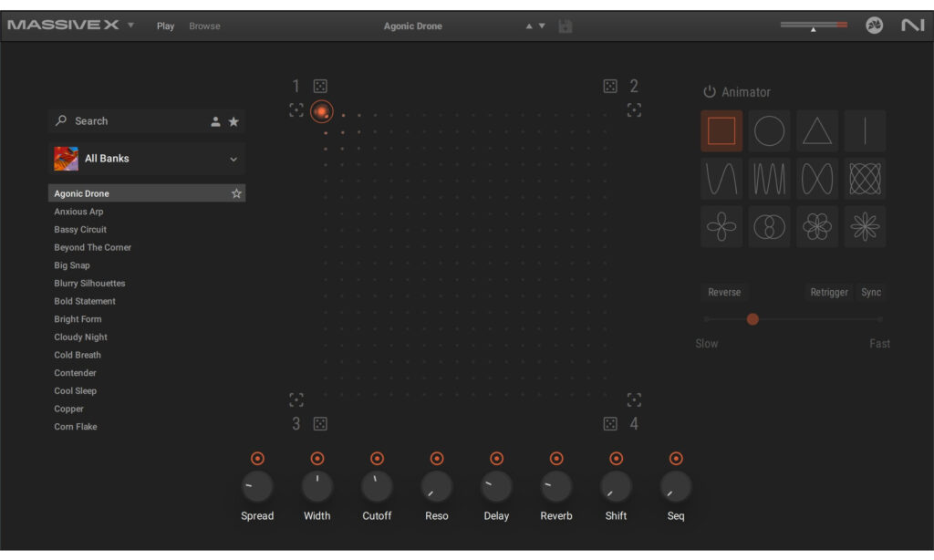This screenshot has width=934, height=560.
Task: Select the circle Animator shape
Action: tap(769, 130)
